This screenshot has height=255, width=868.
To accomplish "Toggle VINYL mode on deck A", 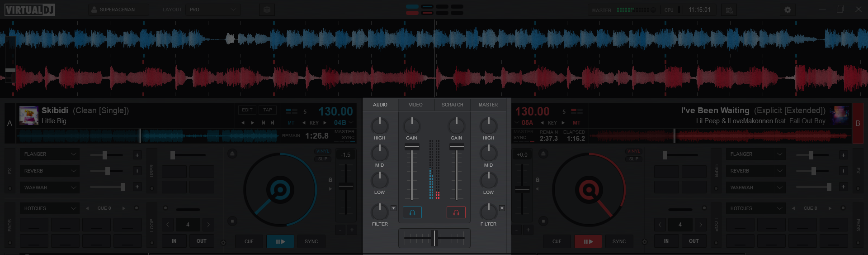I will click(x=322, y=151).
